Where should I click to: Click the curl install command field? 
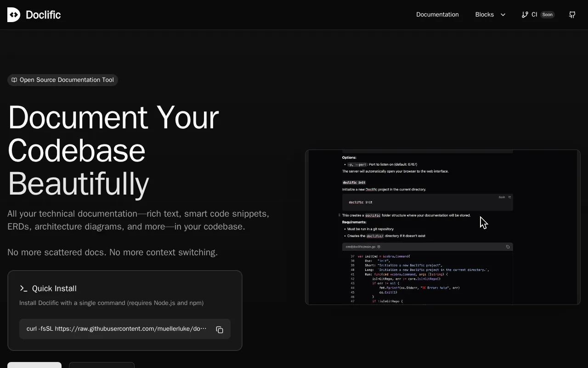point(125,329)
